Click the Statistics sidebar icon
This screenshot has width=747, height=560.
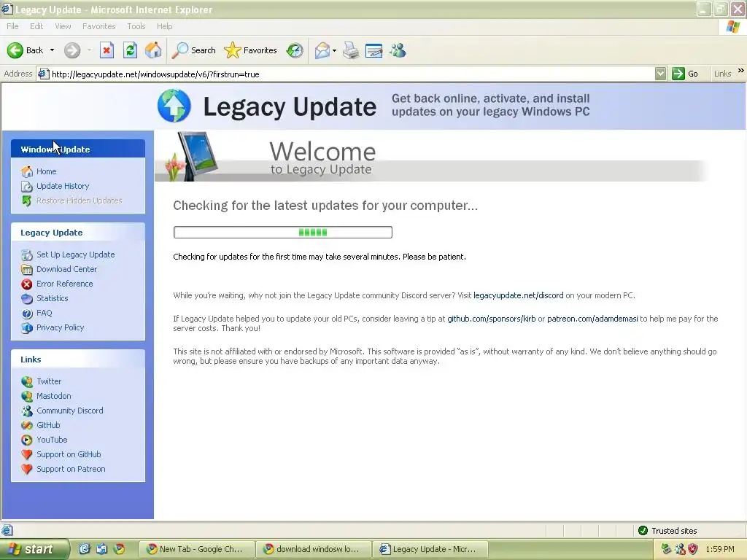pyautogui.click(x=27, y=298)
